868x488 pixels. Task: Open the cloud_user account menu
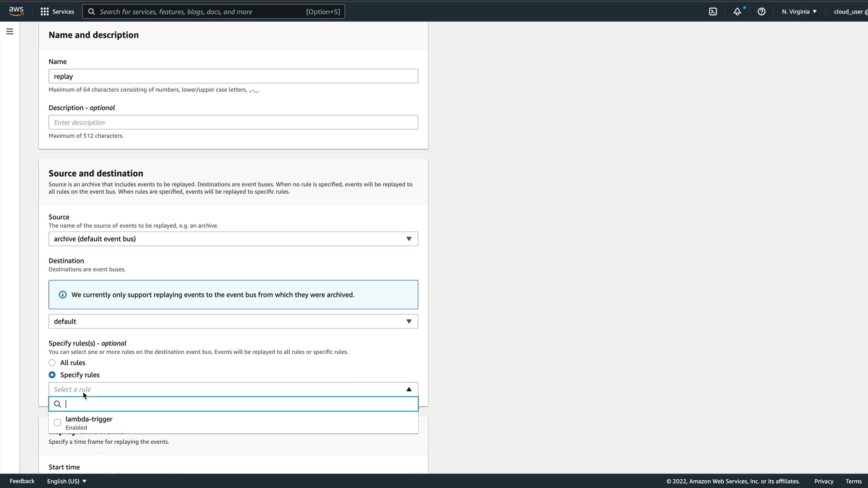tap(850, 12)
